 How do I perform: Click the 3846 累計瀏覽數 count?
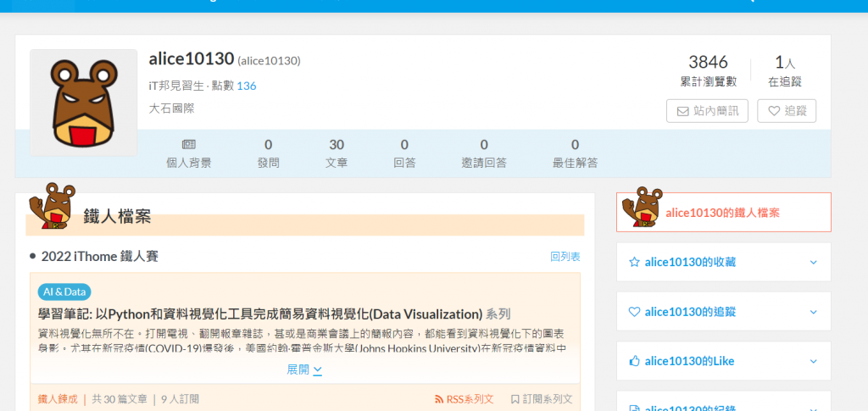coord(708,71)
